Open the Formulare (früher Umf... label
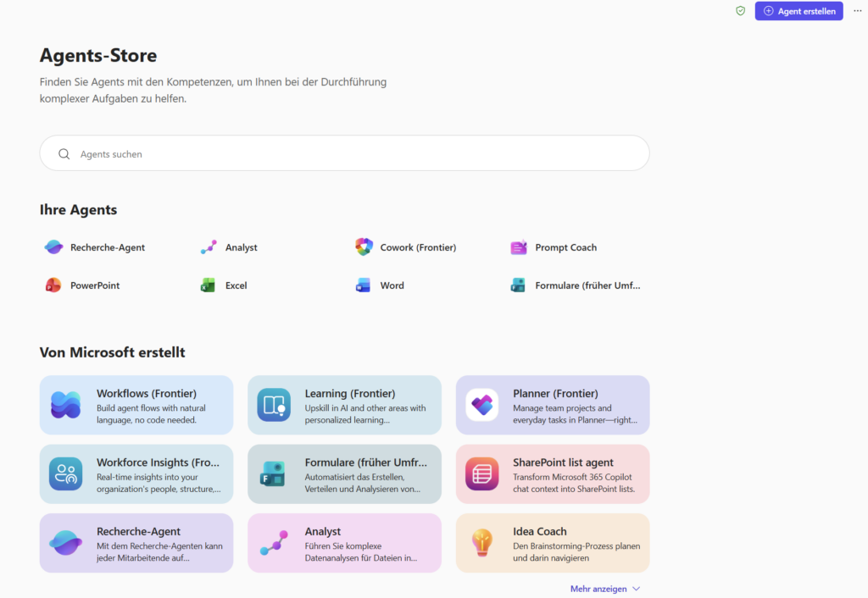Image resolution: width=868 pixels, height=598 pixels. tap(587, 285)
